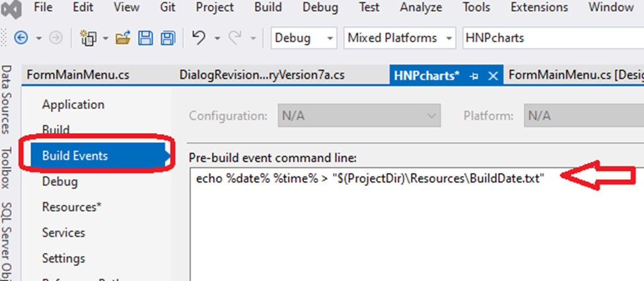Click the Navigate Backward arrow icon
The width and height of the screenshot is (644, 281).
coord(20,38)
